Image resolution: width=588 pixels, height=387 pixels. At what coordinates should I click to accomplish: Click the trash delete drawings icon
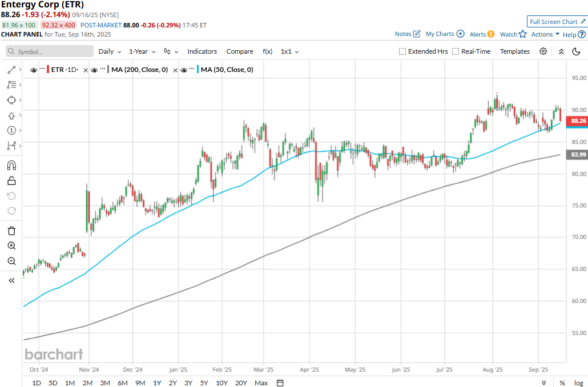point(11,231)
